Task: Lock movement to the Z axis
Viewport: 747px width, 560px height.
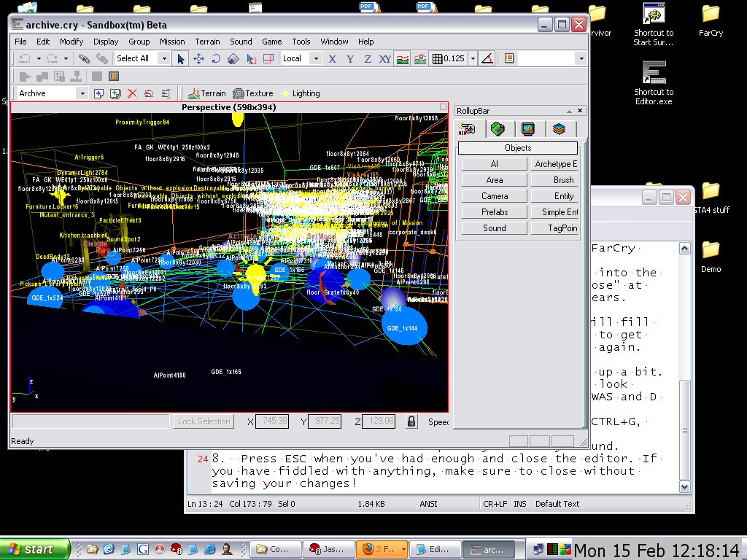Action: (368, 58)
